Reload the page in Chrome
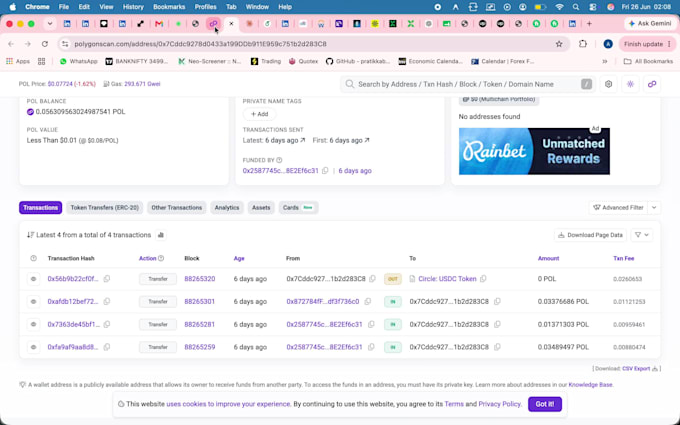The width and height of the screenshot is (680, 425). point(45,44)
